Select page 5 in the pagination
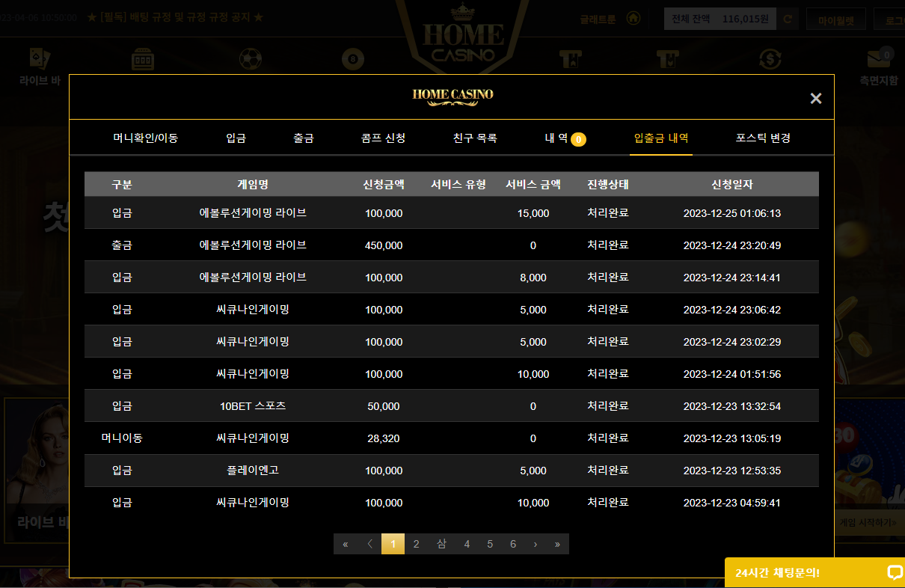Screen dimensions: 905x588 490,544
